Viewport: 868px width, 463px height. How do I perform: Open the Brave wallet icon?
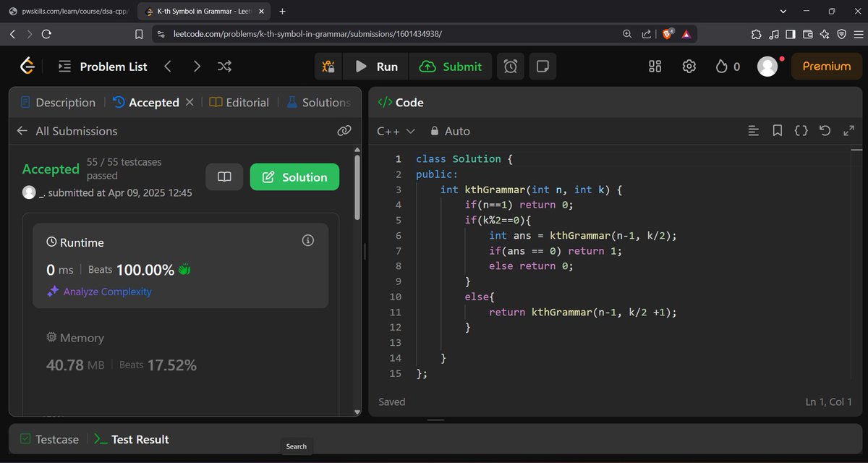tap(808, 34)
